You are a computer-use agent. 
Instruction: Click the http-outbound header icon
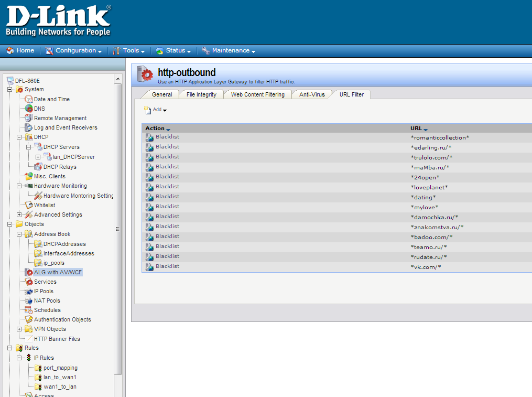(145, 74)
